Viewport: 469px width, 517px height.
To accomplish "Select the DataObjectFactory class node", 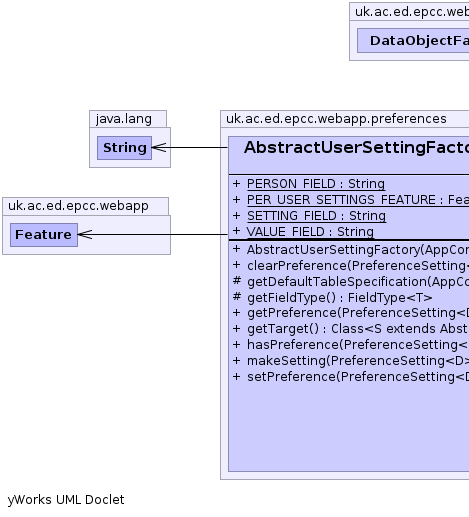I will (x=419, y=41).
